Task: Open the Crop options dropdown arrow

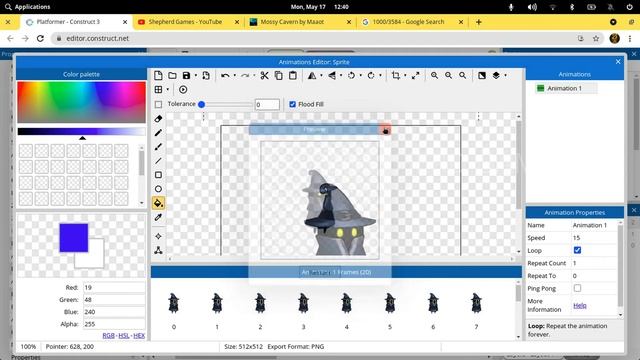Action: pyautogui.click(x=405, y=76)
